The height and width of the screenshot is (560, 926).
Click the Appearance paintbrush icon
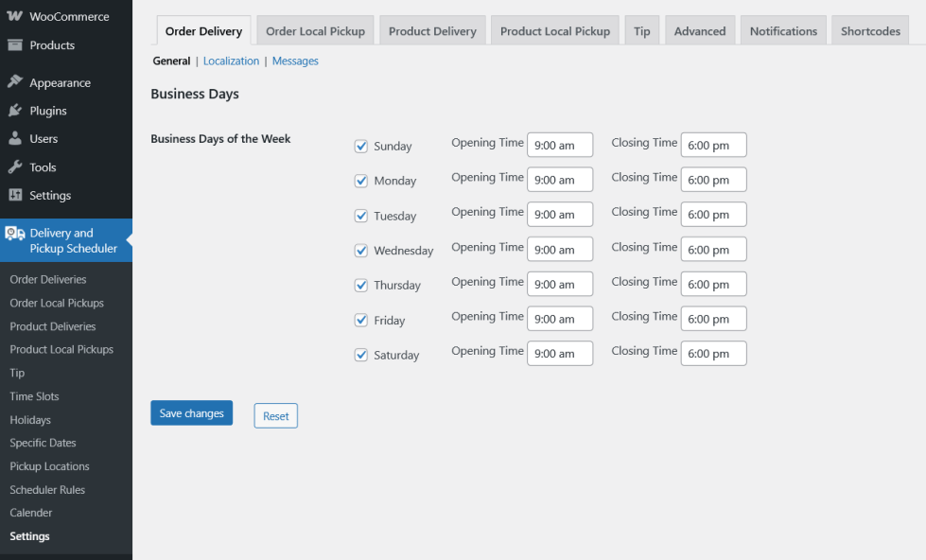[x=15, y=82]
